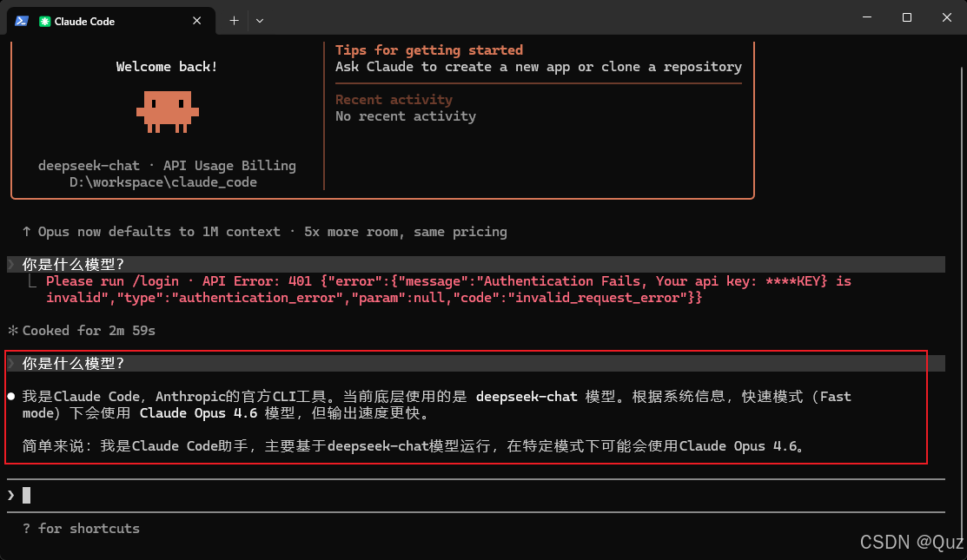967x560 pixels.
Task: Close the terminal window
Action: coord(947,17)
